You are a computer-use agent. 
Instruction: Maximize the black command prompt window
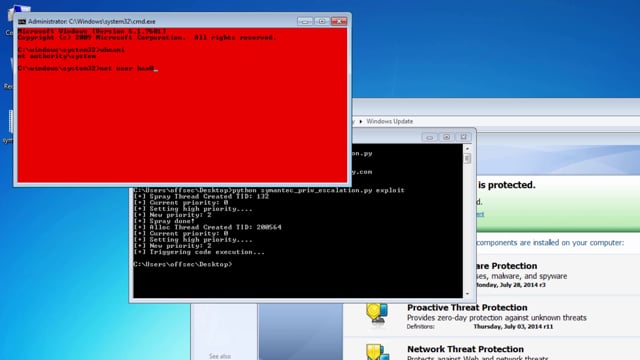pyautogui.click(x=447, y=137)
